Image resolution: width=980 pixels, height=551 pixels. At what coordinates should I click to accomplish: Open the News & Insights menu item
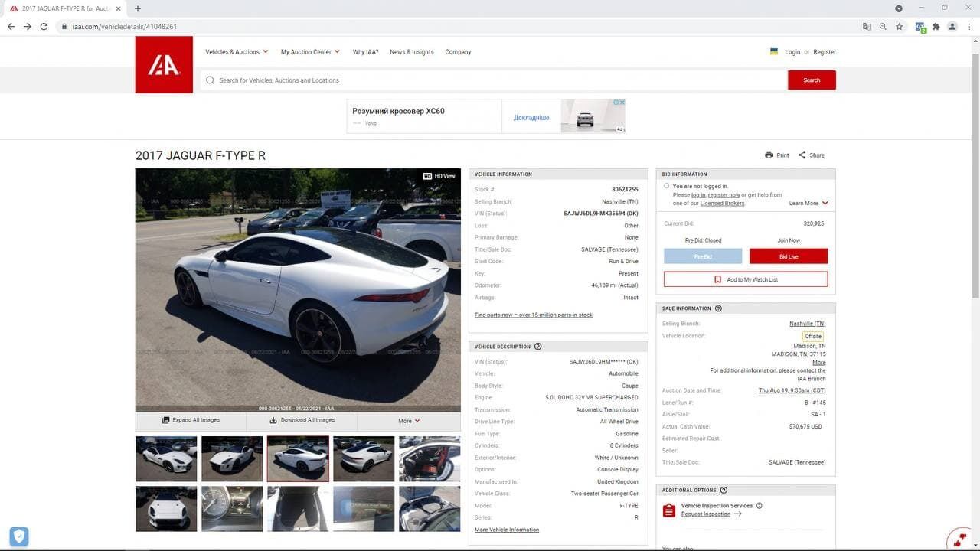point(411,52)
